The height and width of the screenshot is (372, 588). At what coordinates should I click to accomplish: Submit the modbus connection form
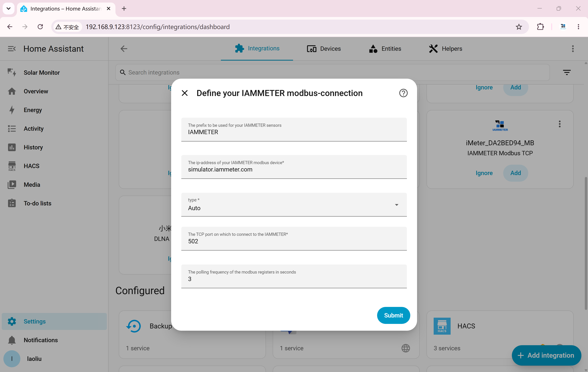393,315
